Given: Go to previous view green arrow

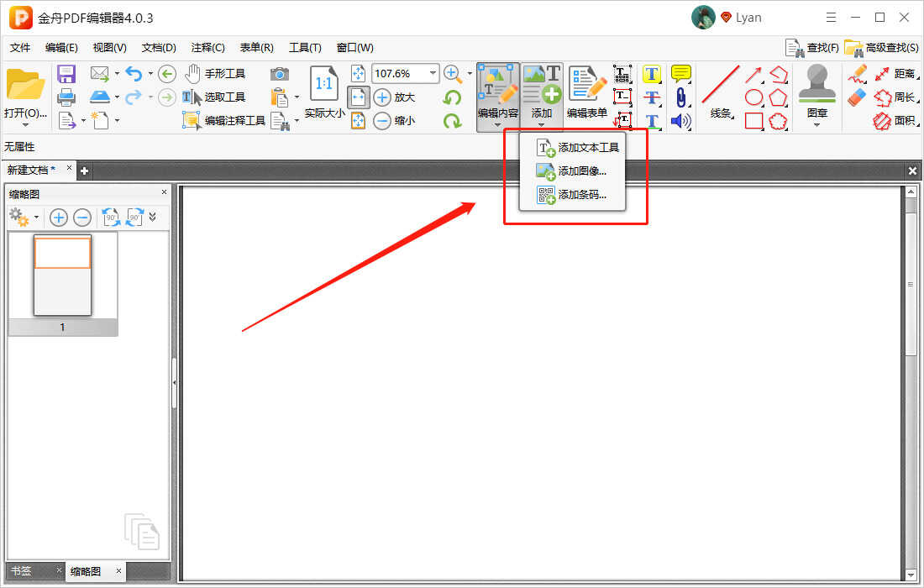Looking at the screenshot, I should point(167,74).
